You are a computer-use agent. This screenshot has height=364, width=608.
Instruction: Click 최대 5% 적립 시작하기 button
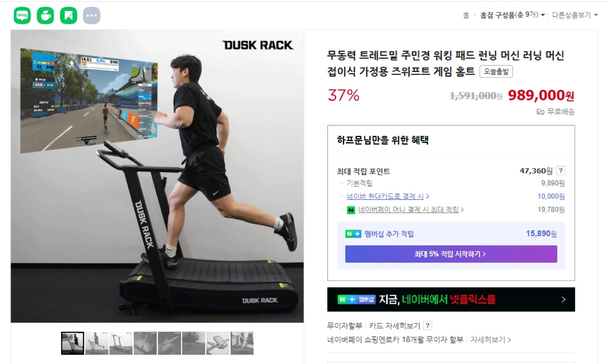[x=451, y=254]
